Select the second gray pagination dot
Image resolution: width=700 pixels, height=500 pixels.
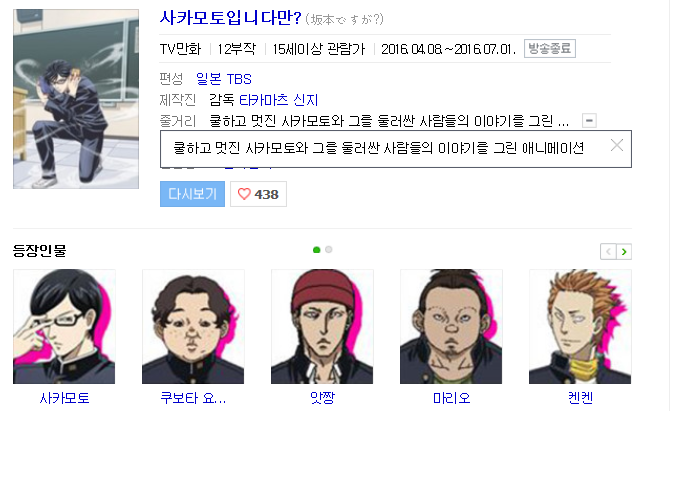tap(329, 250)
